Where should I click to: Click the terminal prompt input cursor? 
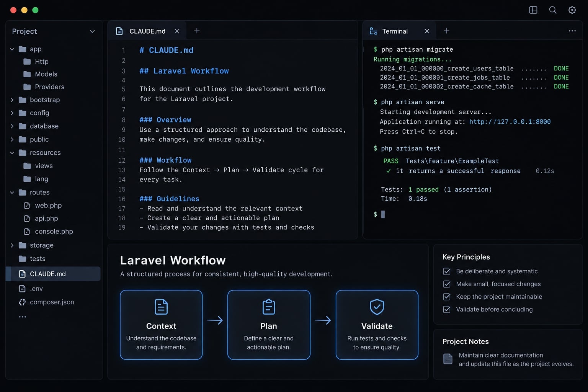[x=383, y=214]
